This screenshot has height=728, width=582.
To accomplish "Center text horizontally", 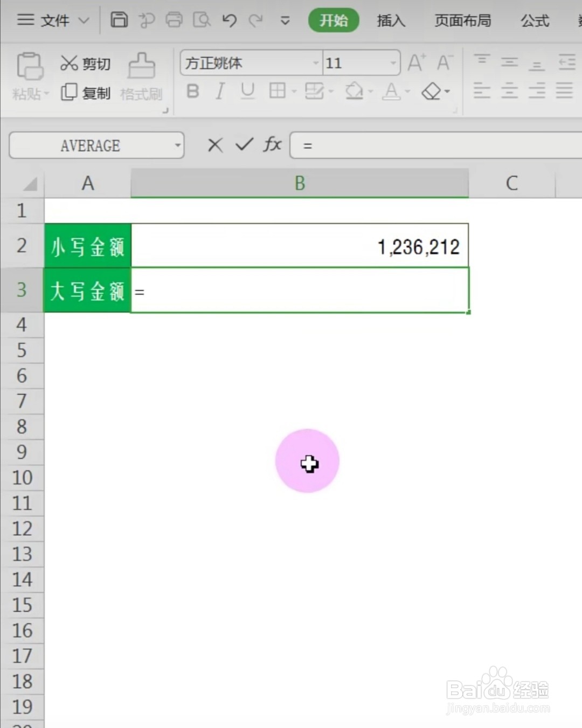I will [x=509, y=90].
